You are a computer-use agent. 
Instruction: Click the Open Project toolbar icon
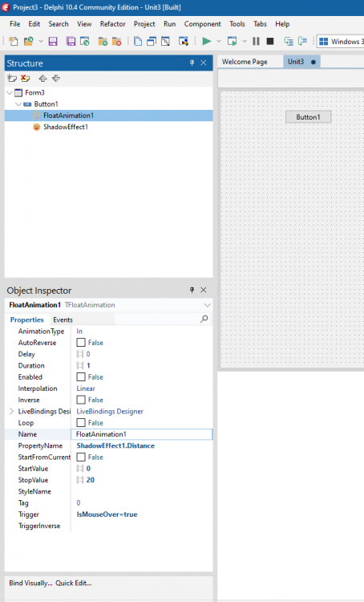[x=85, y=41]
